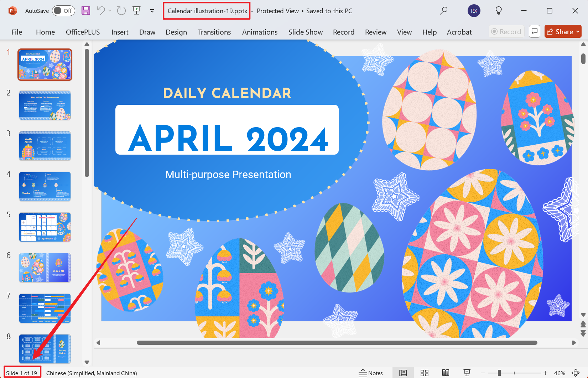Click the Redo arrow icon
588x378 pixels.
point(121,11)
